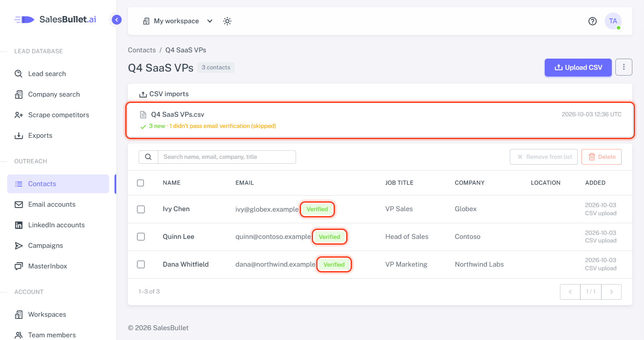This screenshot has width=644, height=340.
Task: Click the Email accounts envelope icon
Action: pos(19,204)
